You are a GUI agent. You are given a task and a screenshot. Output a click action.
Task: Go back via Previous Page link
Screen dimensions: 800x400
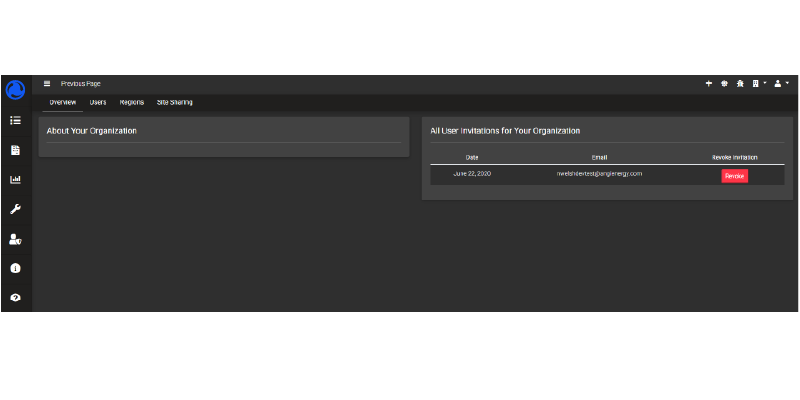pos(80,84)
